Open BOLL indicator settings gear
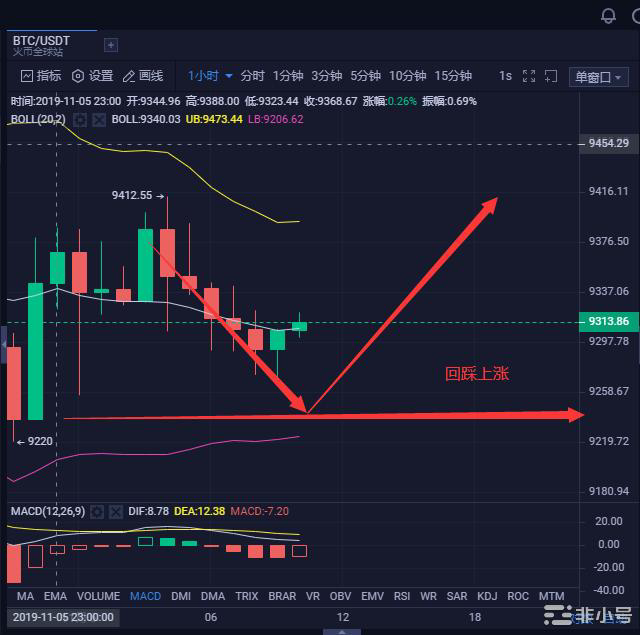This screenshot has width=640, height=635. tap(80, 120)
